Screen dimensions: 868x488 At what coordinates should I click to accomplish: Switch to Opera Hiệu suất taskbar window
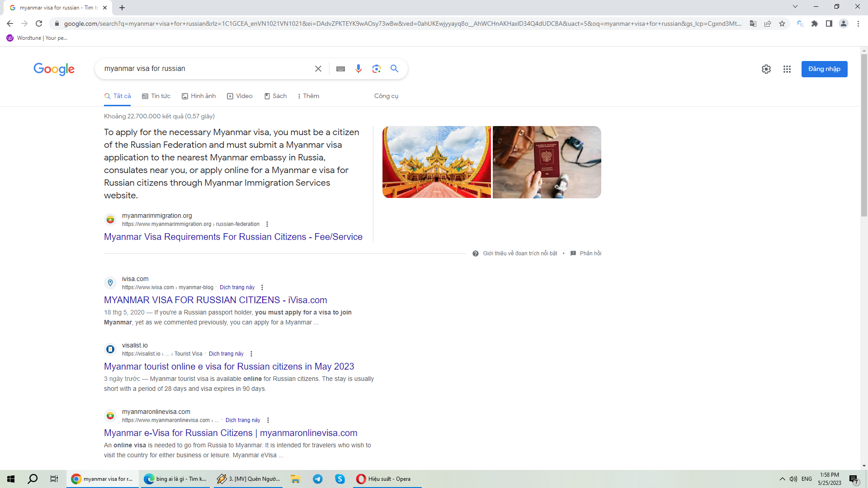387,479
